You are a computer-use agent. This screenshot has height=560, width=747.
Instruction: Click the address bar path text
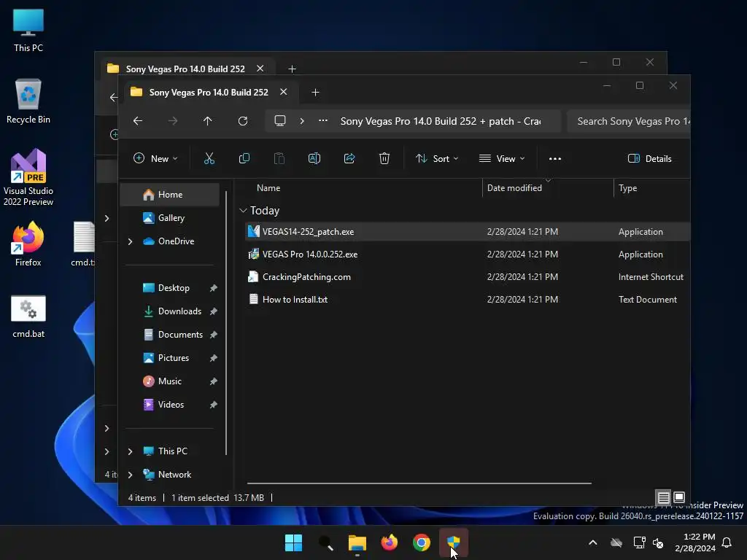click(440, 121)
